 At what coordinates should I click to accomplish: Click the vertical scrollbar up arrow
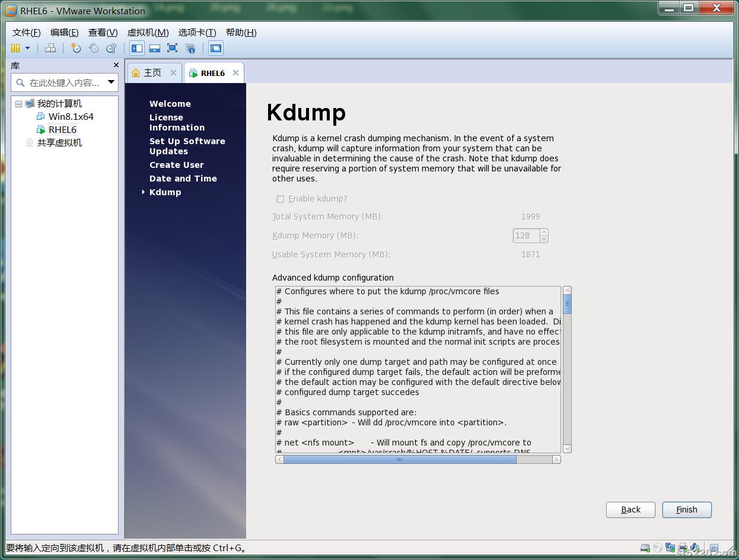567,290
